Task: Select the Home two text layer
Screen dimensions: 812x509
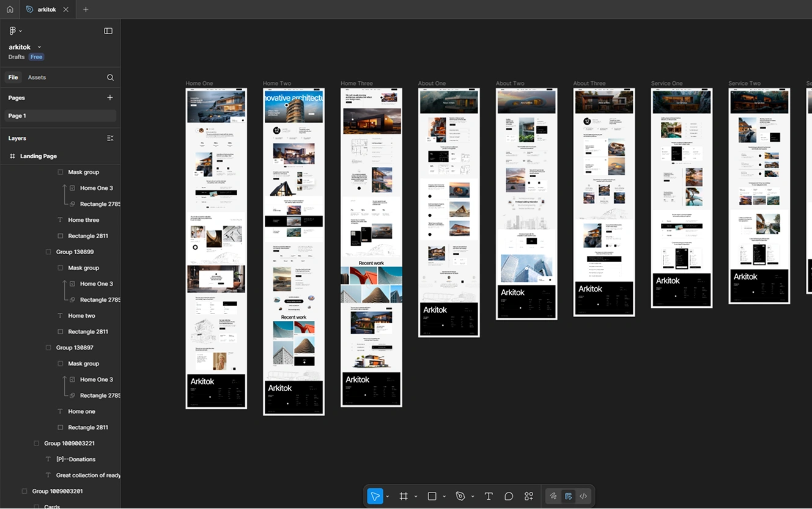Action: click(81, 316)
